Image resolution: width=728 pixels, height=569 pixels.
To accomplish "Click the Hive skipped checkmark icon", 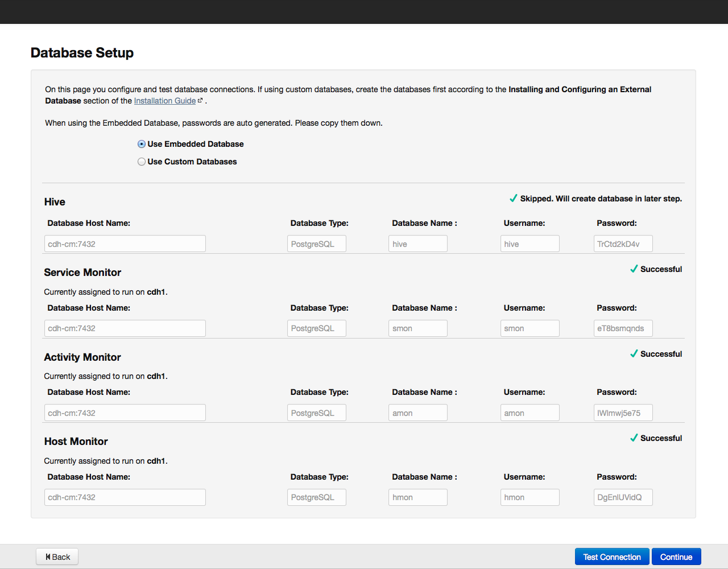I will coord(514,198).
